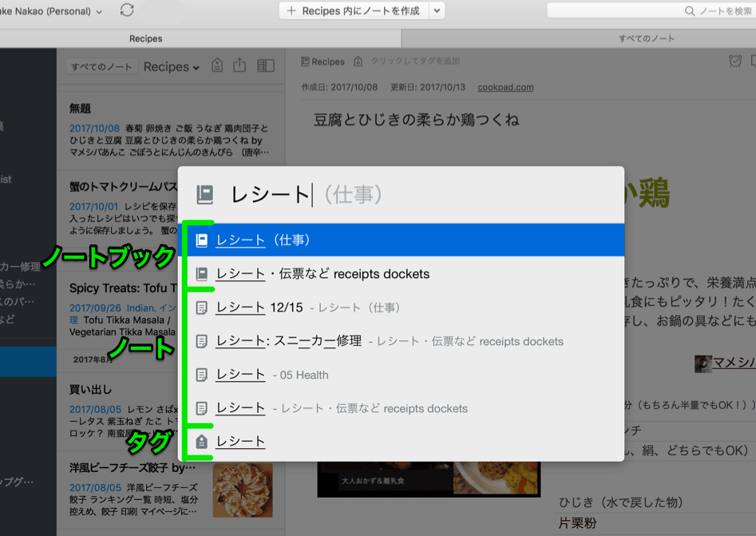This screenshot has height=536, width=756.
Task: Click the note title 豆腐とひじきの柔らか鶏つくね
Action: point(416,120)
